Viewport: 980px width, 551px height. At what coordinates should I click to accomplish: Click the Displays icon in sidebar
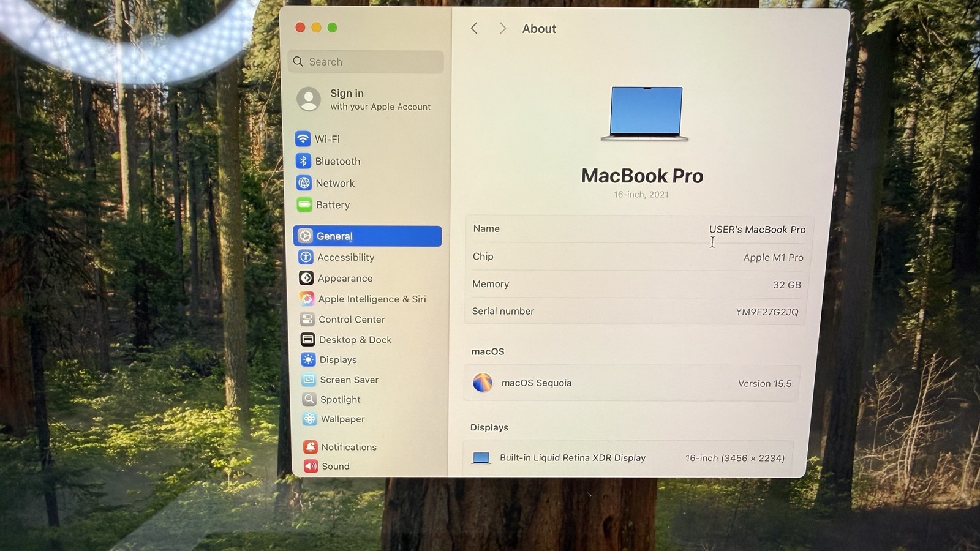pos(309,359)
